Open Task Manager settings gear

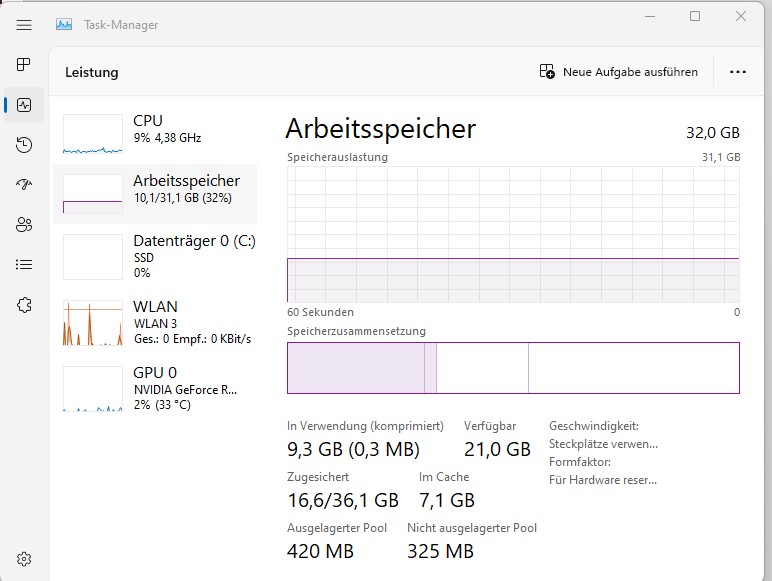click(24, 558)
